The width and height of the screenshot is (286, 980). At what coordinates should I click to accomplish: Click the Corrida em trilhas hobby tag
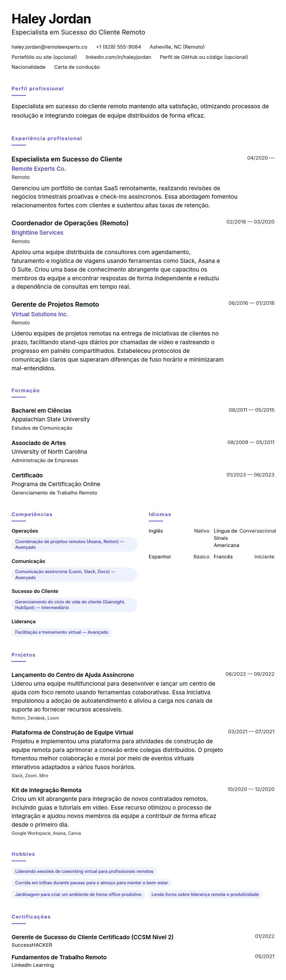pyautogui.click(x=91, y=882)
